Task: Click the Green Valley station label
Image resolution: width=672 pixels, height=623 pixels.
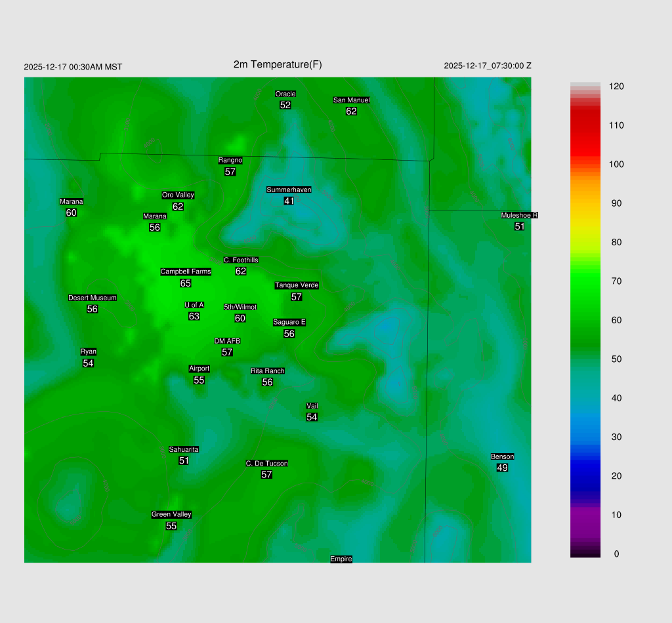Action: pos(171,514)
